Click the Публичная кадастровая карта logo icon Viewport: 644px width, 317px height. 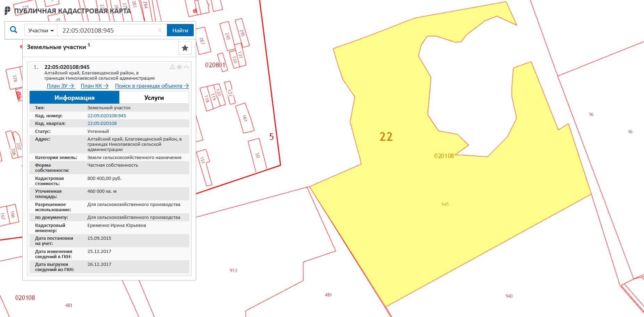(7, 10)
